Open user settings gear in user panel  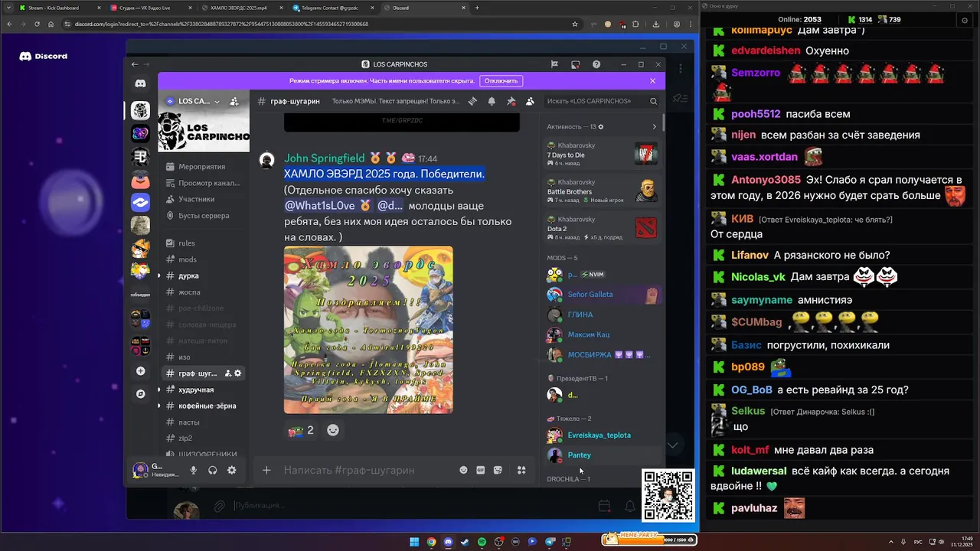click(231, 471)
